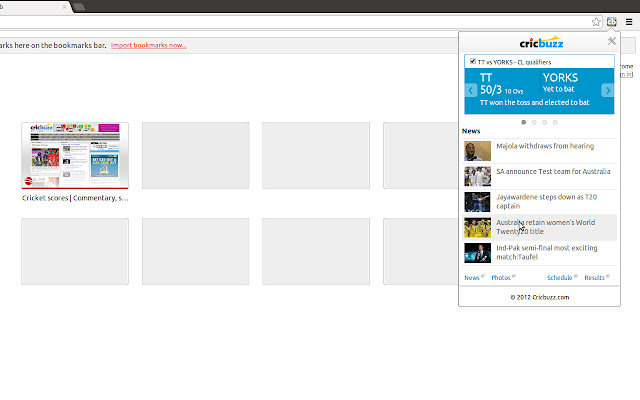Open the Chrome hamburger menu
This screenshot has height=400, width=640.
[628, 21]
